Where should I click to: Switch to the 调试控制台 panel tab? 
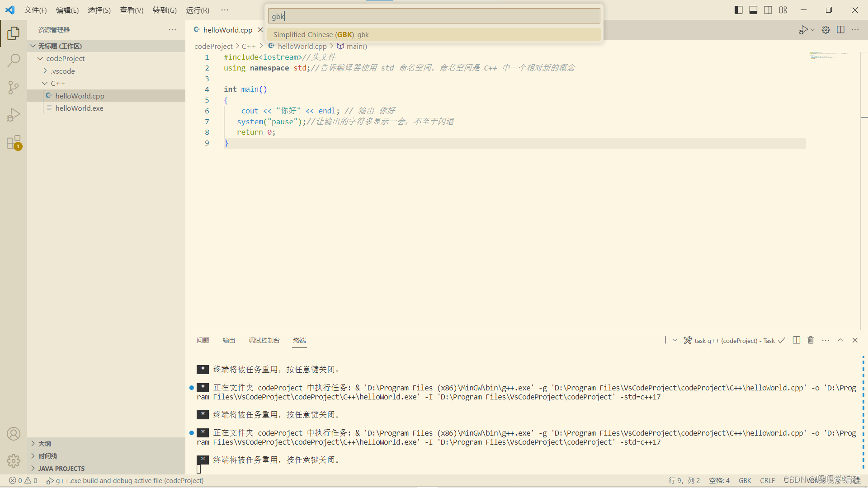pyautogui.click(x=264, y=340)
